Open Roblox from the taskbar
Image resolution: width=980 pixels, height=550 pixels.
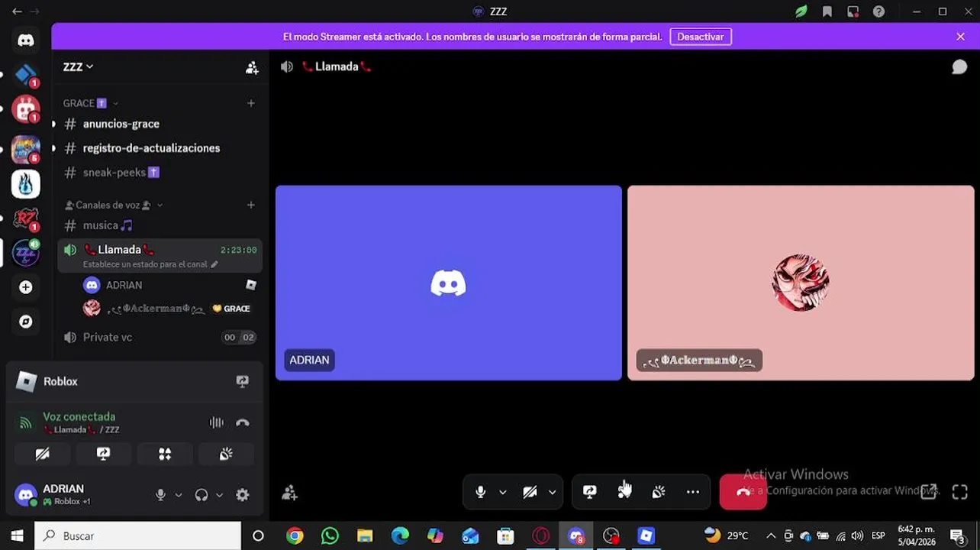click(x=646, y=535)
